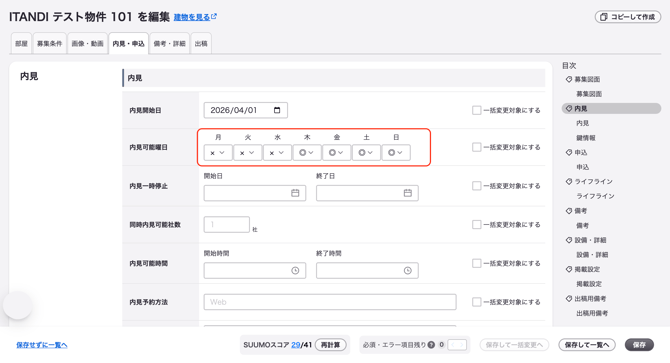
Task: Expand the 日 (Sunday) availability dropdown
Action: point(396,152)
